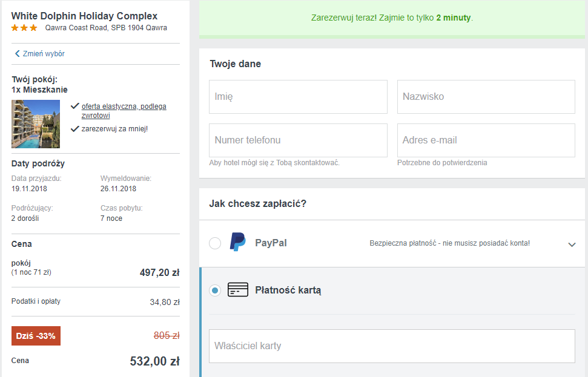Focus the Adres e-mail field
588x377 pixels.
[x=486, y=140]
